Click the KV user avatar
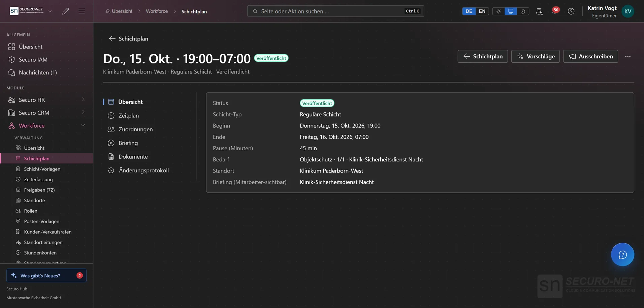Viewport: 644px width, 308px height. [x=628, y=11]
